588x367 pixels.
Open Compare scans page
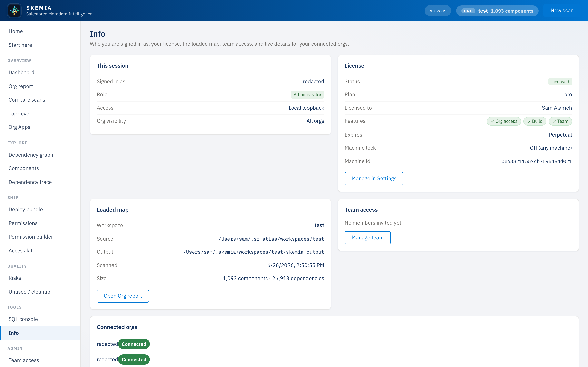(x=27, y=100)
